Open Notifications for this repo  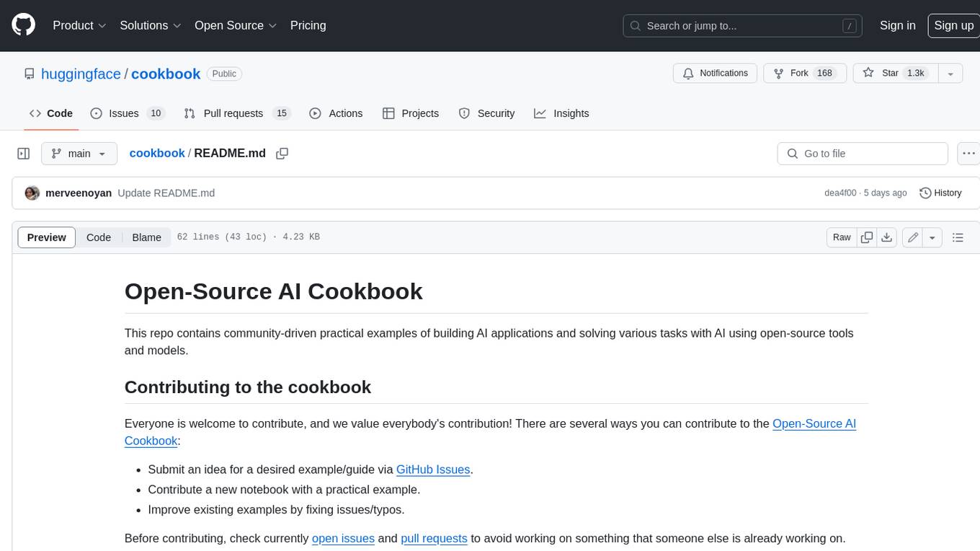[x=715, y=74]
